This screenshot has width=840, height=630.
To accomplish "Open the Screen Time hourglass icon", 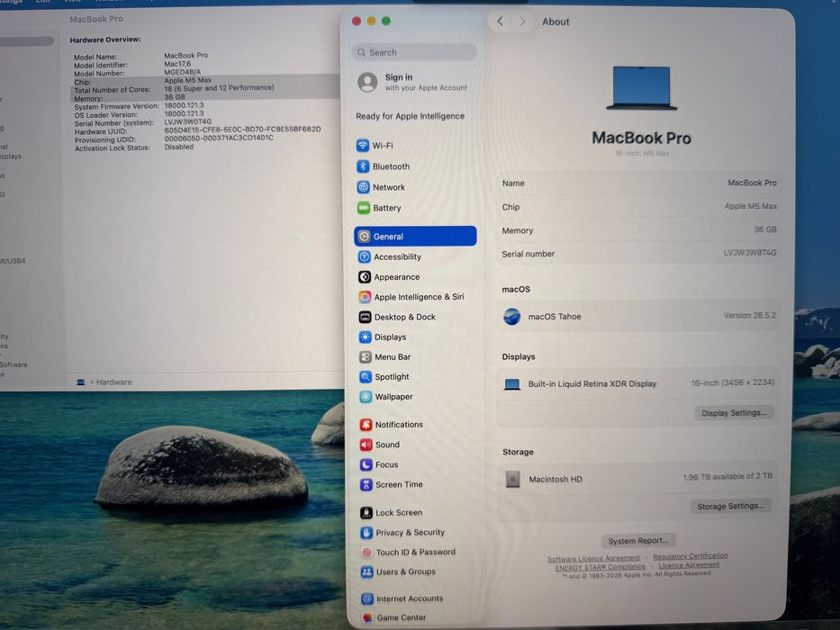I will click(x=366, y=485).
